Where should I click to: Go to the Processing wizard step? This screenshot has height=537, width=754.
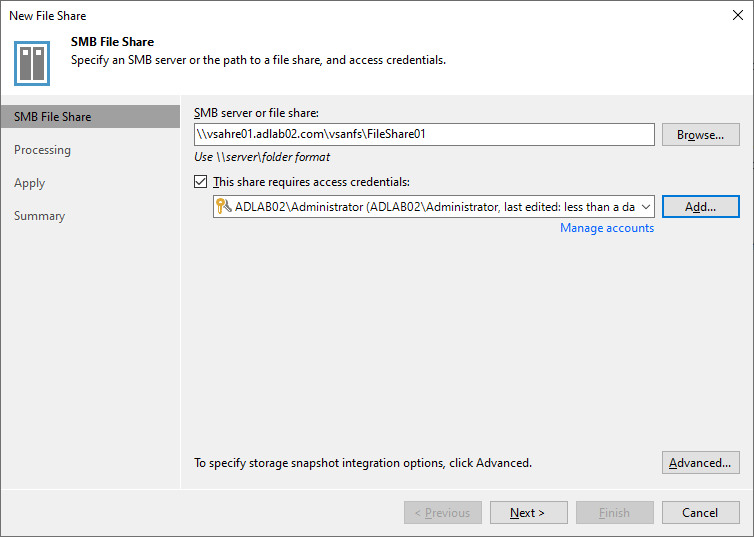click(42, 150)
